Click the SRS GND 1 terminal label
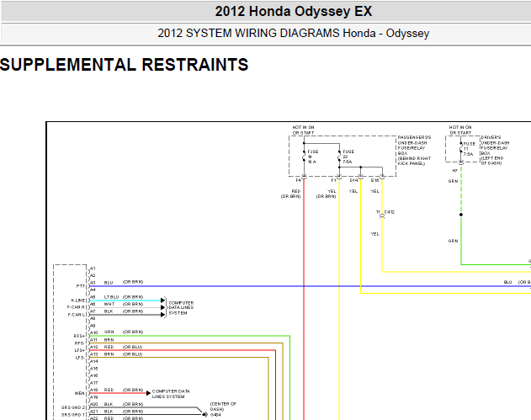This screenshot has height=420, width=531. (x=73, y=415)
